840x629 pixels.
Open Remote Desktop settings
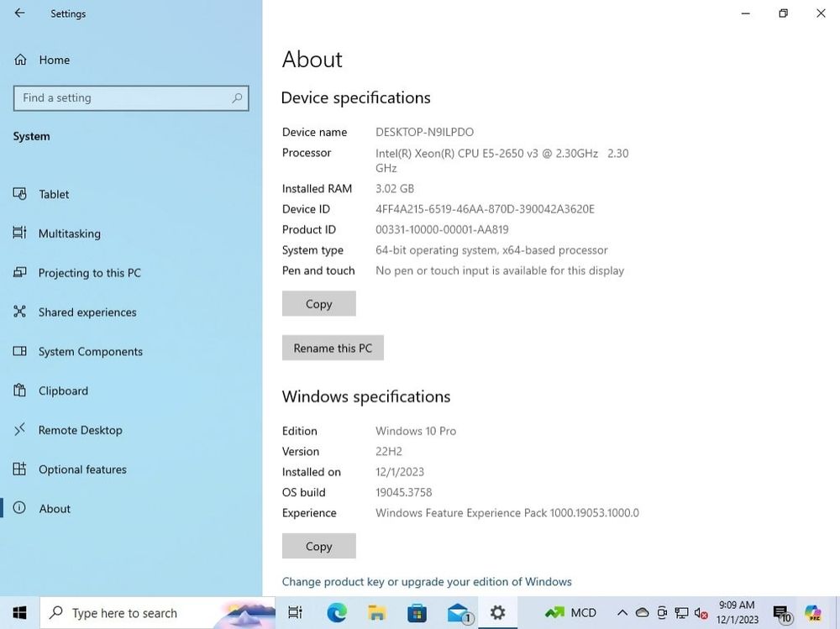[x=81, y=430]
